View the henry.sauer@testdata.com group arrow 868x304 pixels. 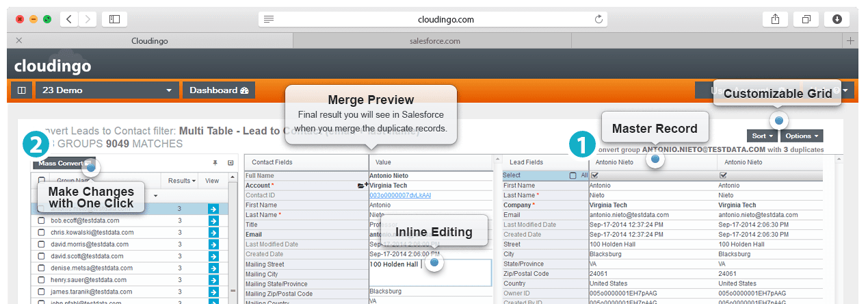click(x=213, y=279)
